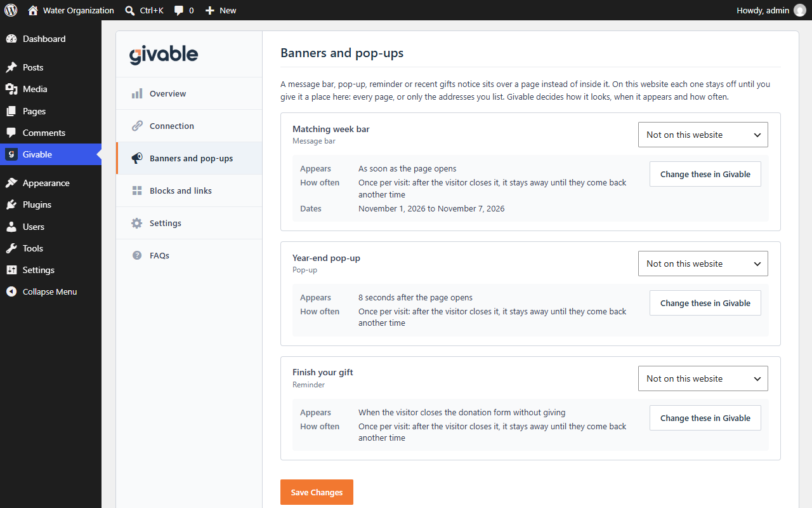Go to the Connection tab

click(x=189, y=126)
